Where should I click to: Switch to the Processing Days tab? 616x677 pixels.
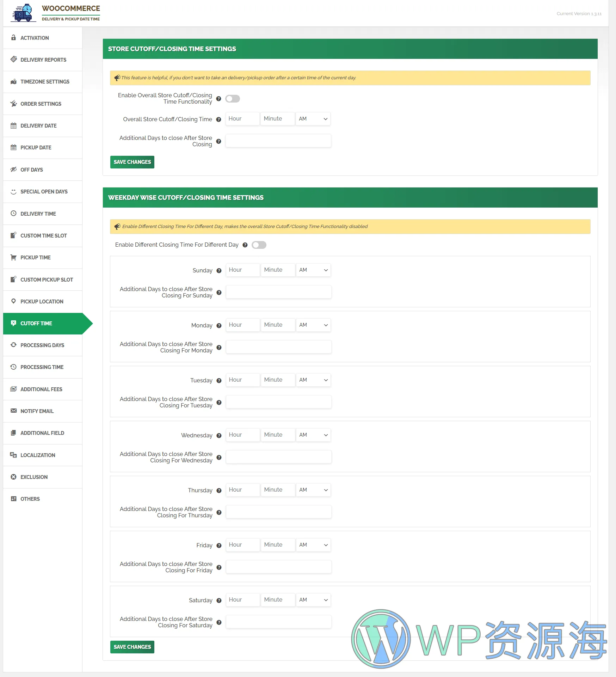(x=42, y=345)
